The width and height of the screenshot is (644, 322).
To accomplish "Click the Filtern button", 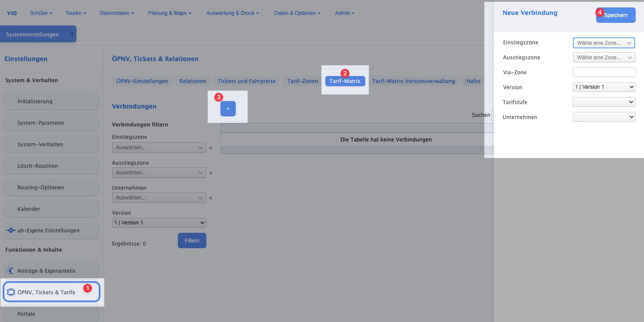I will (192, 241).
